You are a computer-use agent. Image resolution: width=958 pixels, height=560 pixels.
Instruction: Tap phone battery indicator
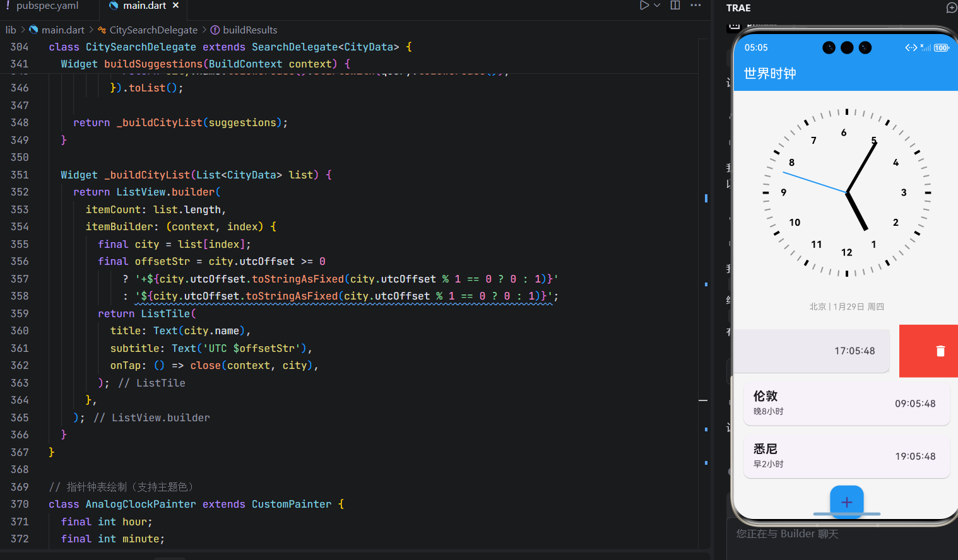pos(941,48)
